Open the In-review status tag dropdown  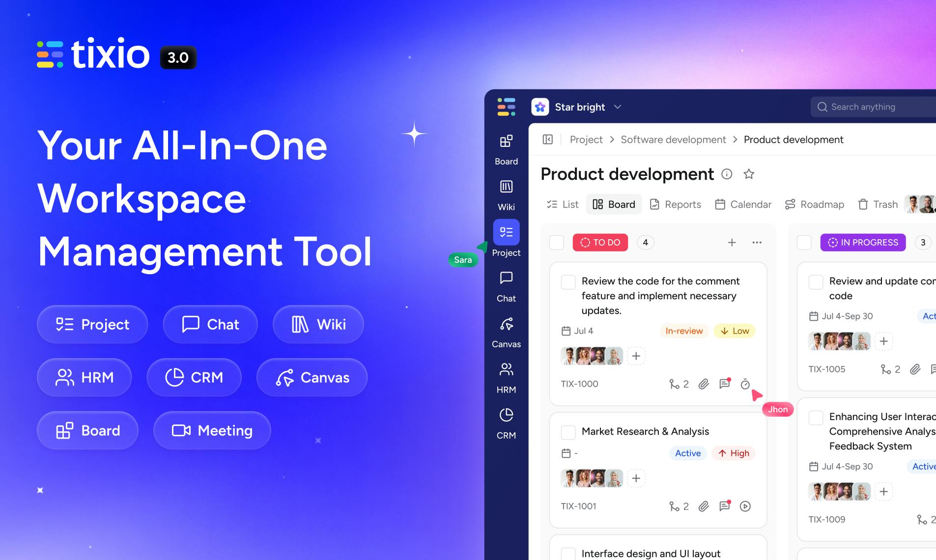coord(684,331)
